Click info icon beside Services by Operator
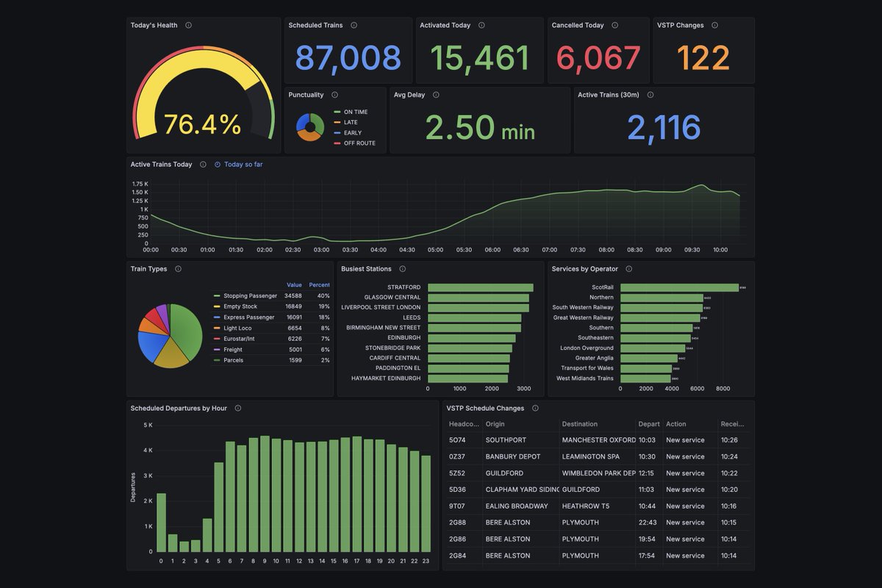 pos(629,269)
